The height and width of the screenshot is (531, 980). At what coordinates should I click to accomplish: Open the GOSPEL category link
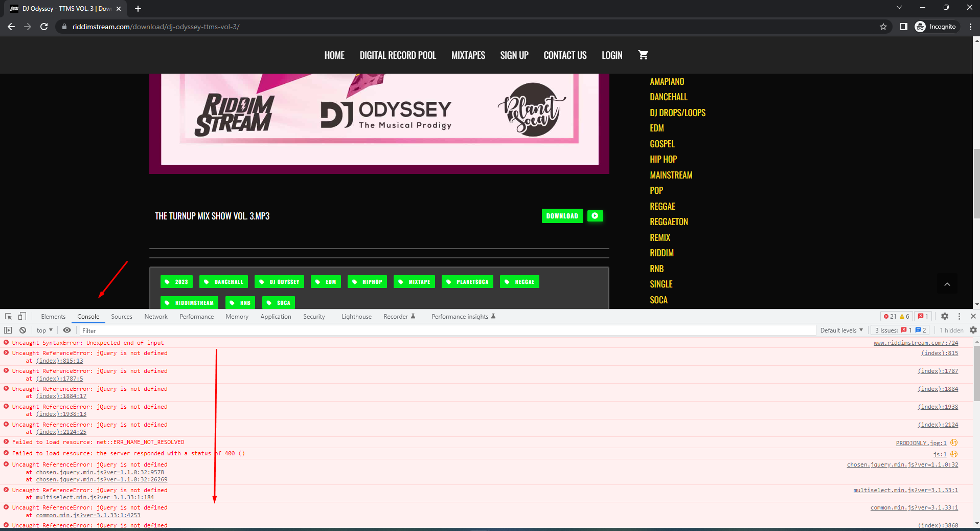point(662,144)
